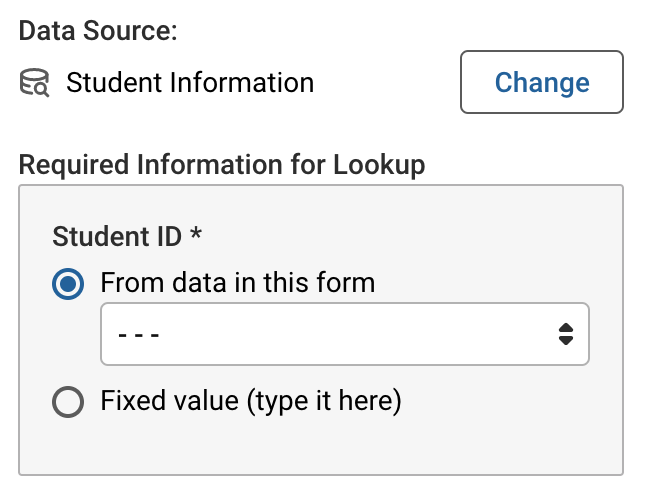Click the 'Required Information for Lookup' heading
Screen dimensions: 648x494
pos(222,166)
